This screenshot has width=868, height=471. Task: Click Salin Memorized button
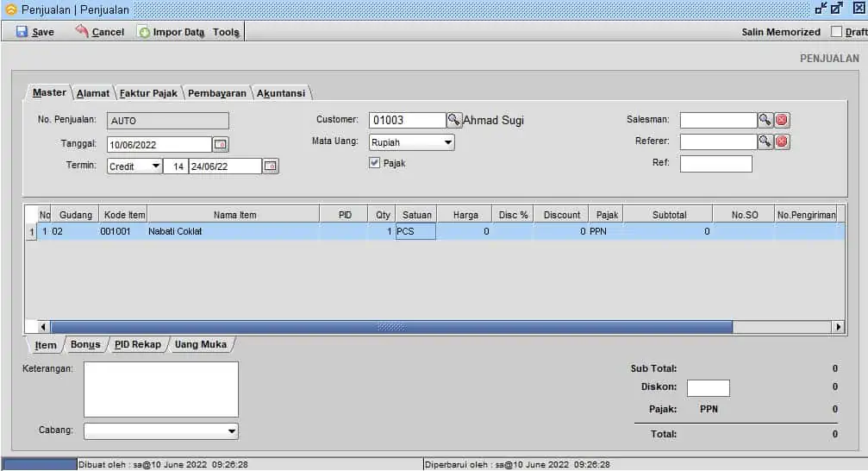781,32
